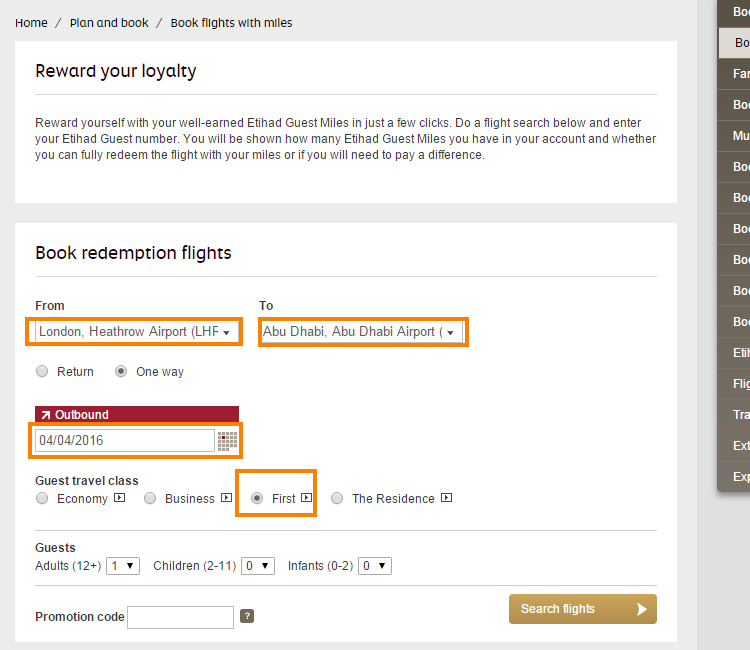Click the promotion code help question mark

pyautogui.click(x=247, y=616)
